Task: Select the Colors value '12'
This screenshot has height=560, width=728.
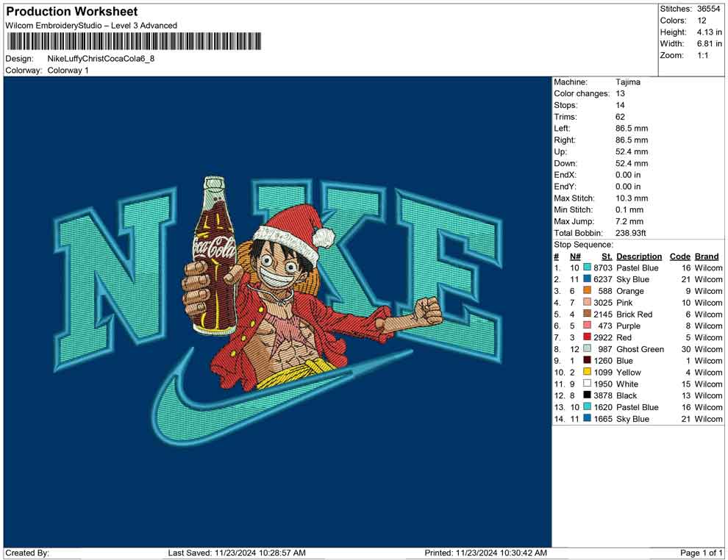Action: [702, 21]
